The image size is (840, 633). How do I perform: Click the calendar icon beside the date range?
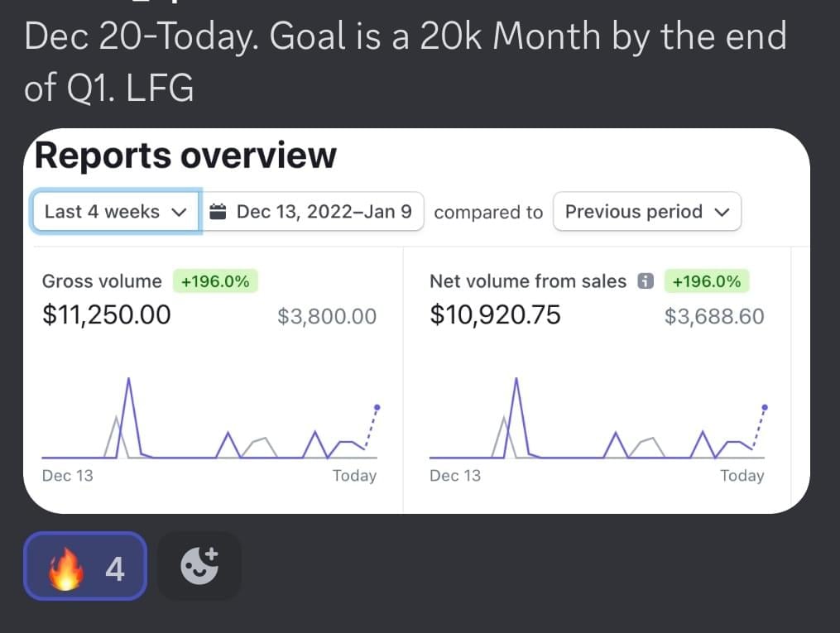[218, 212]
